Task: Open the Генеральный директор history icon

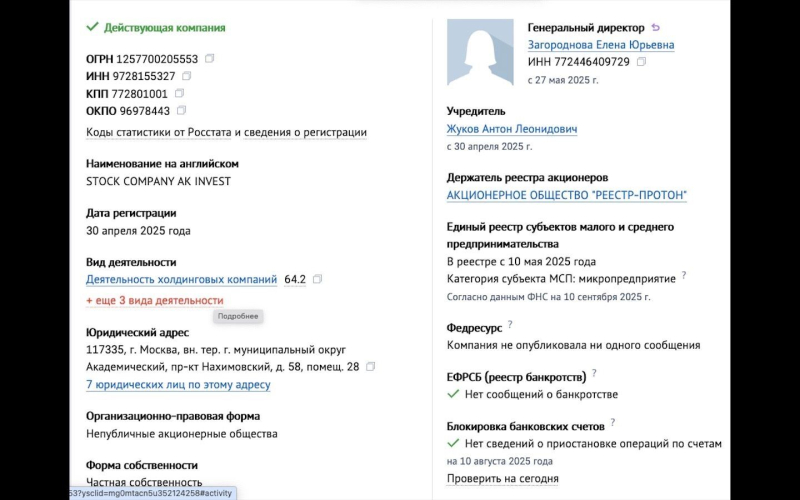Action: 656,28
